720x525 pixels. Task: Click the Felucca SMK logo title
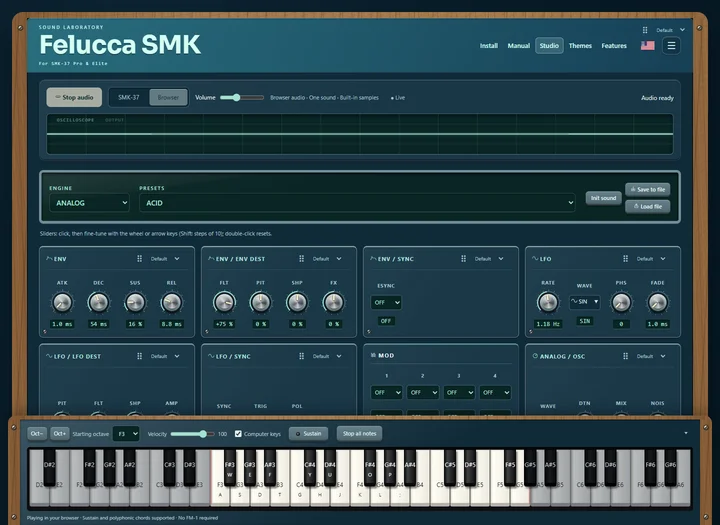tap(120, 45)
